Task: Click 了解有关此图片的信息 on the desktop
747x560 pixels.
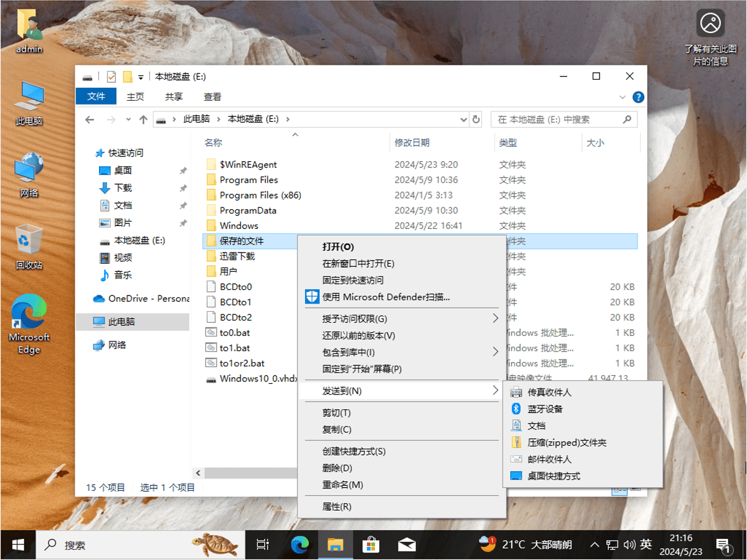Action: [711, 24]
